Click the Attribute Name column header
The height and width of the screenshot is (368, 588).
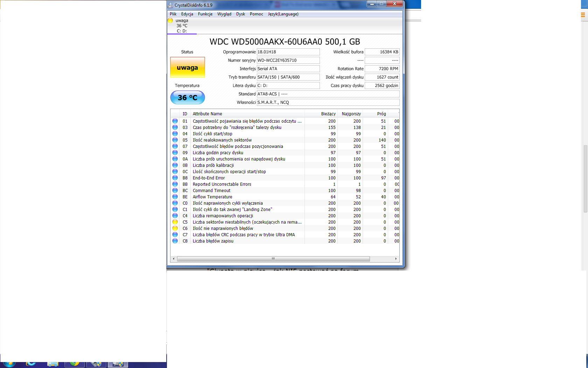click(247, 114)
